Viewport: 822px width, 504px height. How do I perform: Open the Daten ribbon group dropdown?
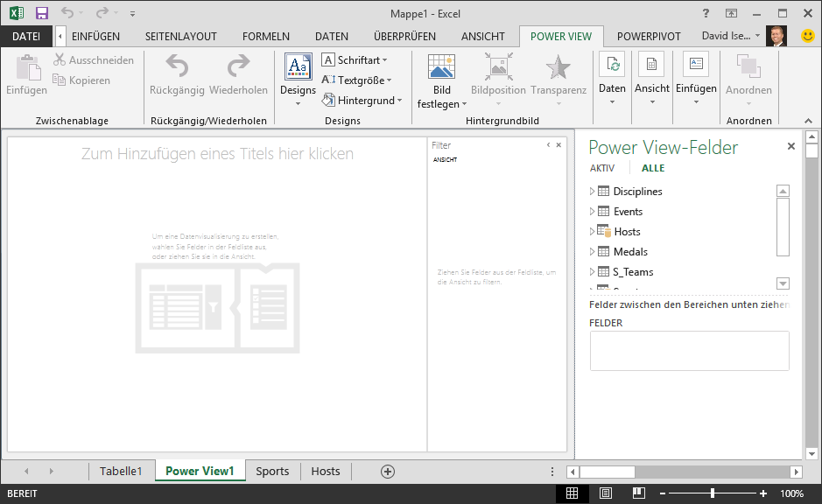tap(612, 78)
